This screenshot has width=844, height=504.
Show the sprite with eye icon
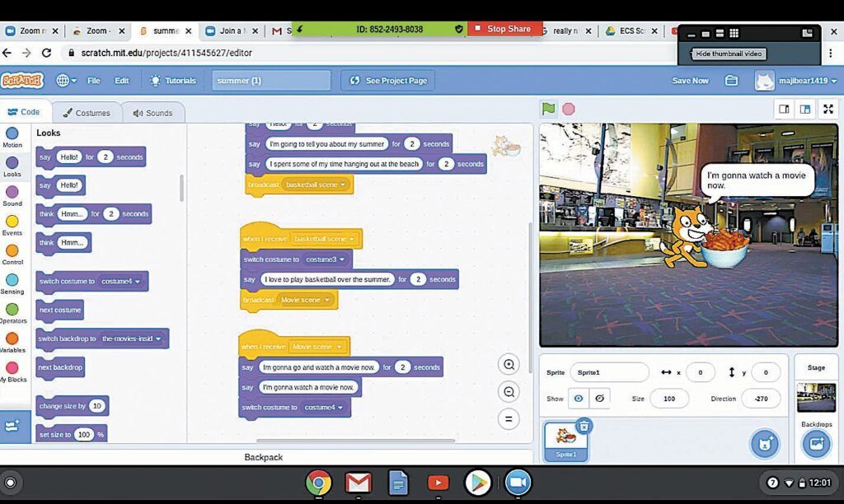coord(579,399)
